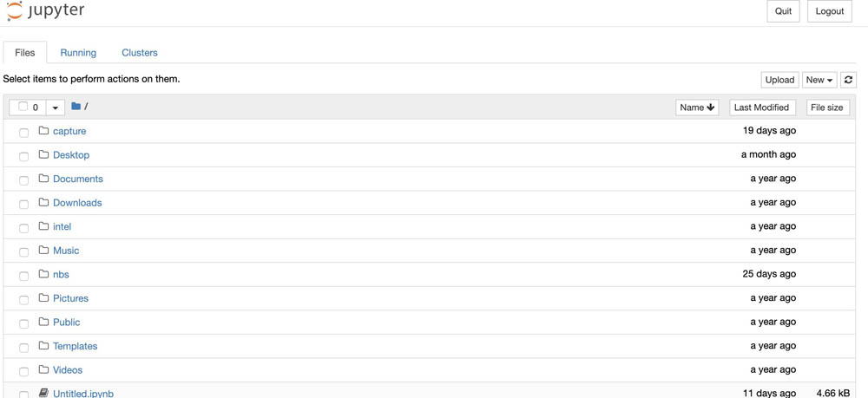Open the Downloads folder link
Image resolution: width=868 pixels, height=398 pixels.
pyautogui.click(x=77, y=203)
